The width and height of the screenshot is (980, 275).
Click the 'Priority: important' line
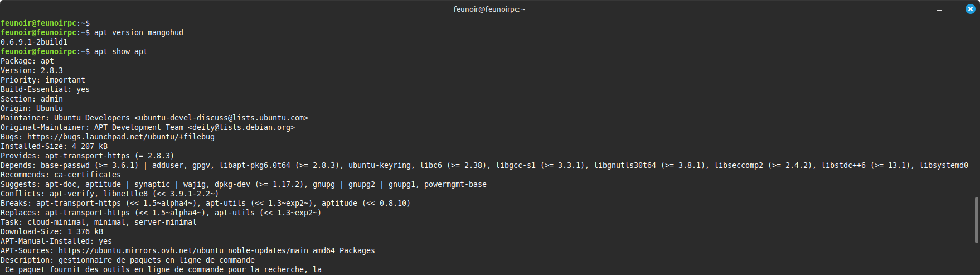(43, 80)
